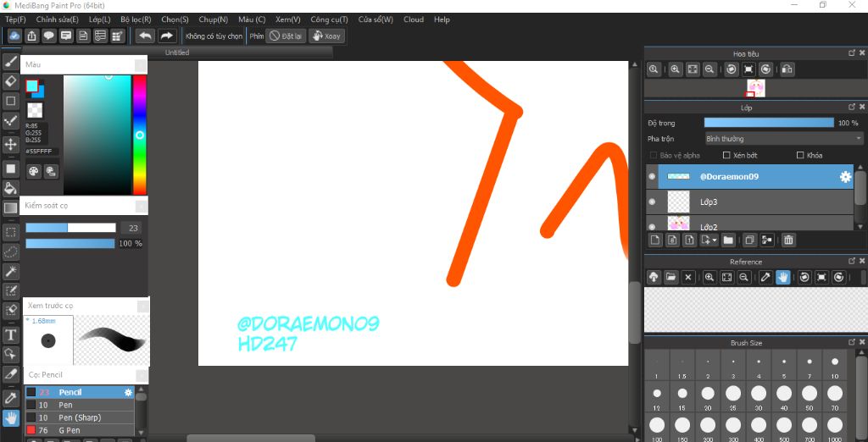868x442 pixels.
Task: Select the Eyedropper tool in the left toolbar
Action: click(x=11, y=397)
